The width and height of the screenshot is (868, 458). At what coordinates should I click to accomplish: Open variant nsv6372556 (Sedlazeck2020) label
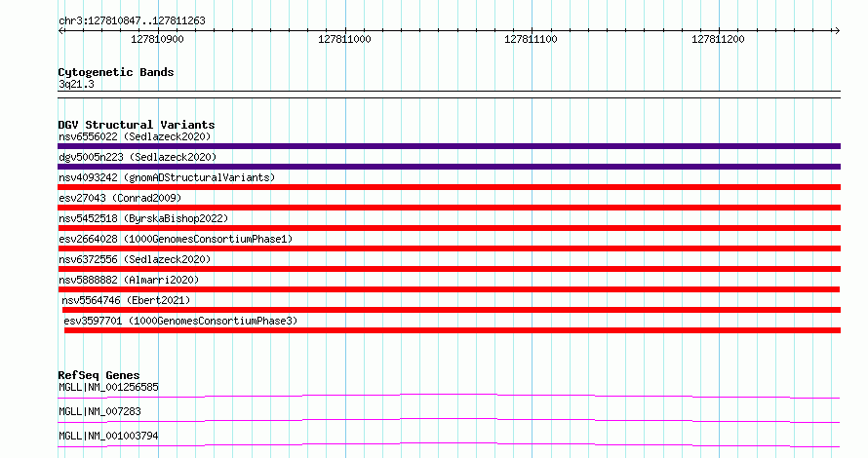[135, 259]
